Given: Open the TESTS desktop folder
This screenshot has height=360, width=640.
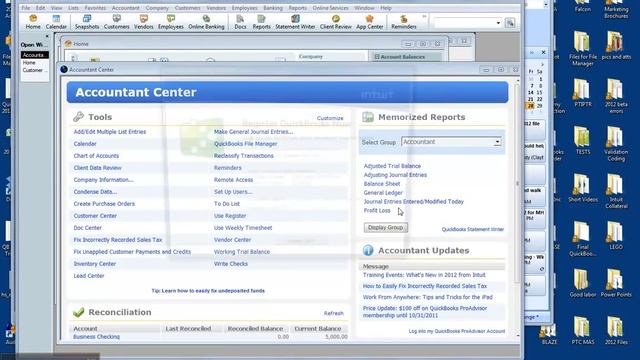Looking at the screenshot, I should coord(582,140).
